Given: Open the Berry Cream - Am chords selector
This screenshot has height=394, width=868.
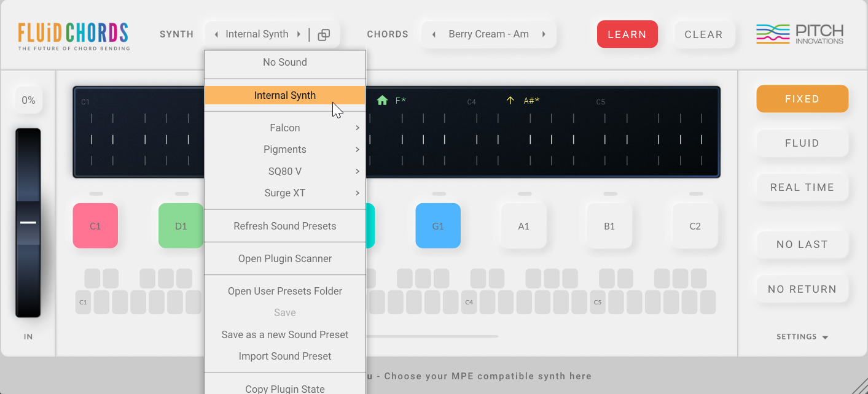Looking at the screenshot, I should tap(488, 34).
